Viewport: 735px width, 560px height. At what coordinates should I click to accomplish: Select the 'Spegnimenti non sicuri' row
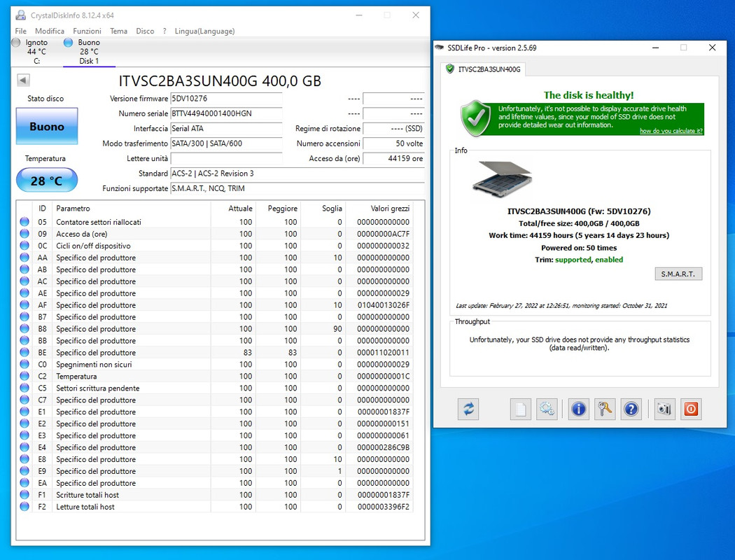pyautogui.click(x=215, y=364)
